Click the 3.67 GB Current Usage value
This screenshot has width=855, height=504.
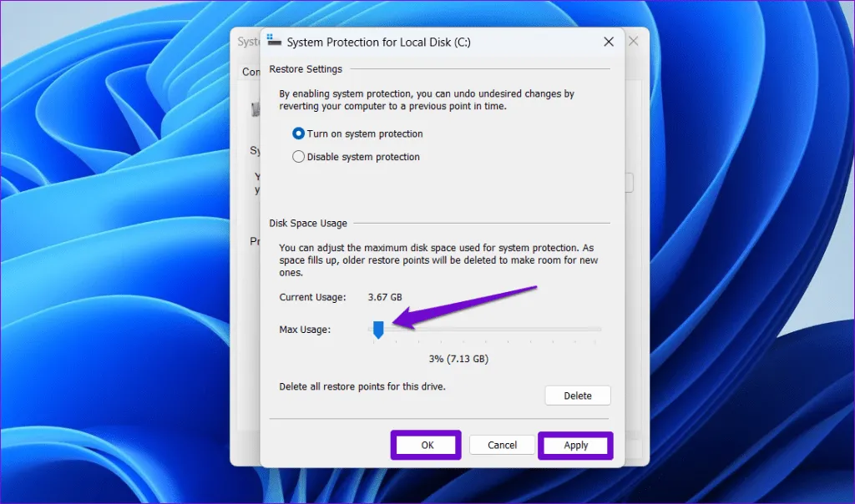tap(385, 297)
